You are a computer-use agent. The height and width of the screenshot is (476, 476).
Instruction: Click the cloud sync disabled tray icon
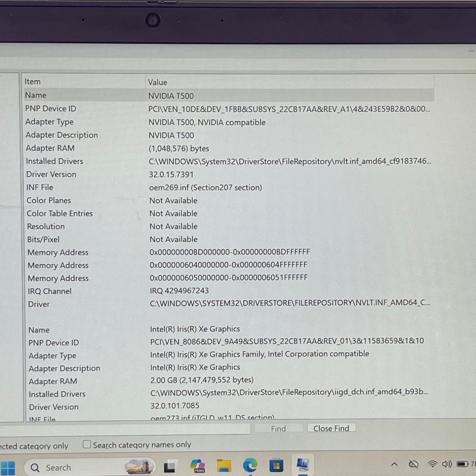click(x=413, y=465)
